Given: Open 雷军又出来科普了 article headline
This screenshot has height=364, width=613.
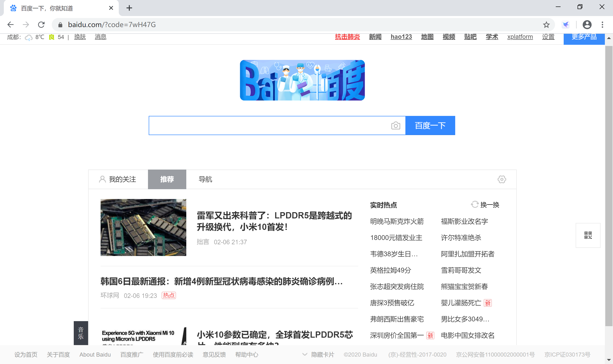Looking at the screenshot, I should [274, 221].
